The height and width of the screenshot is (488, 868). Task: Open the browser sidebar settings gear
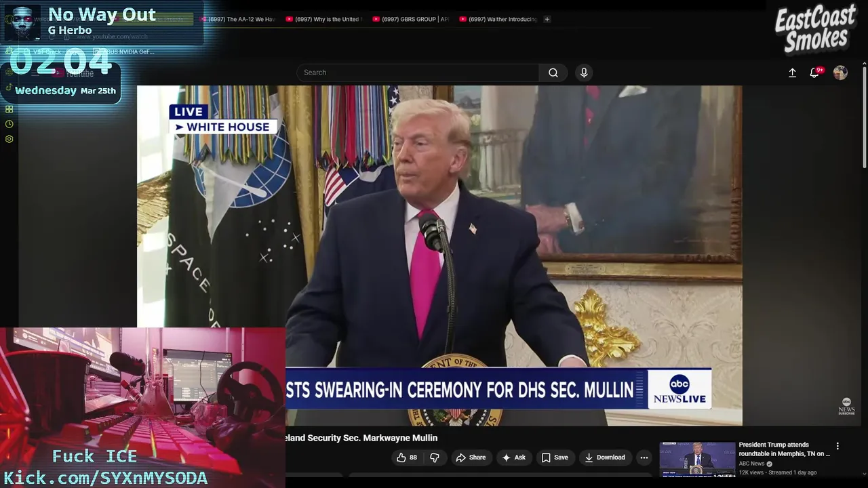tap(9, 139)
